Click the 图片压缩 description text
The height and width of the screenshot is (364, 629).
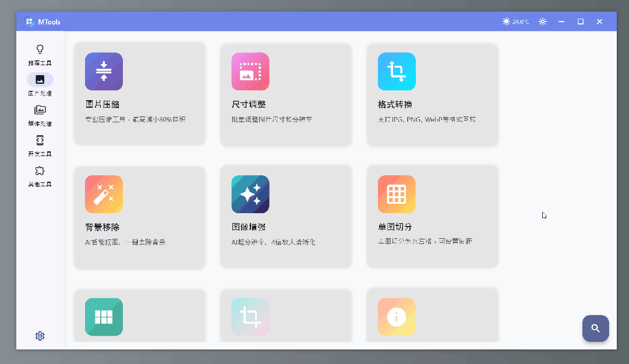pyautogui.click(x=136, y=119)
